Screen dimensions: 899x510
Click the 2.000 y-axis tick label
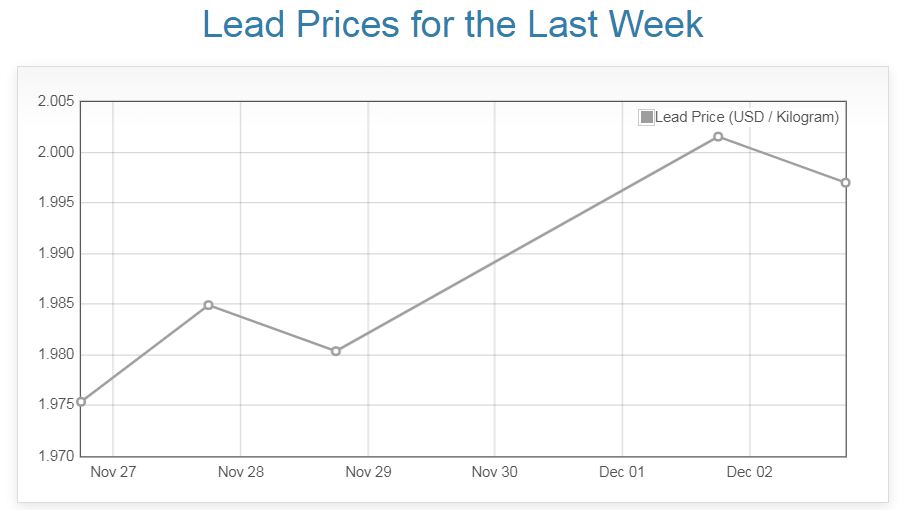pos(55,152)
